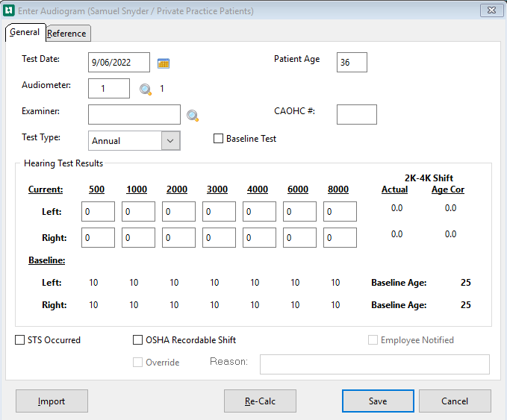507x420 pixels.
Task: Click Current Left 2000 Hz field
Action: (178, 212)
